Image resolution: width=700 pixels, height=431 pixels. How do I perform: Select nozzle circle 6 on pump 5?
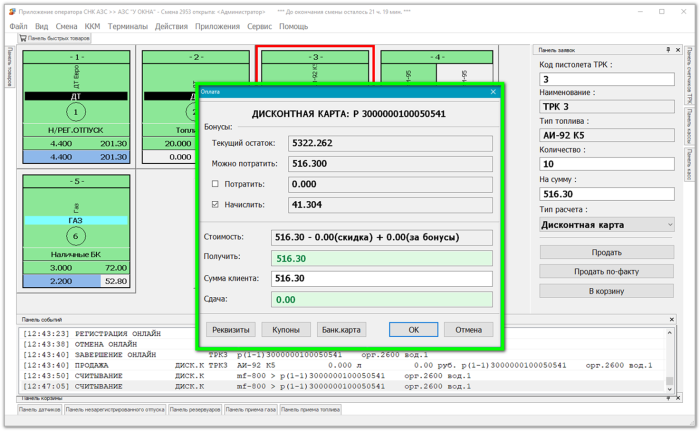(75, 236)
